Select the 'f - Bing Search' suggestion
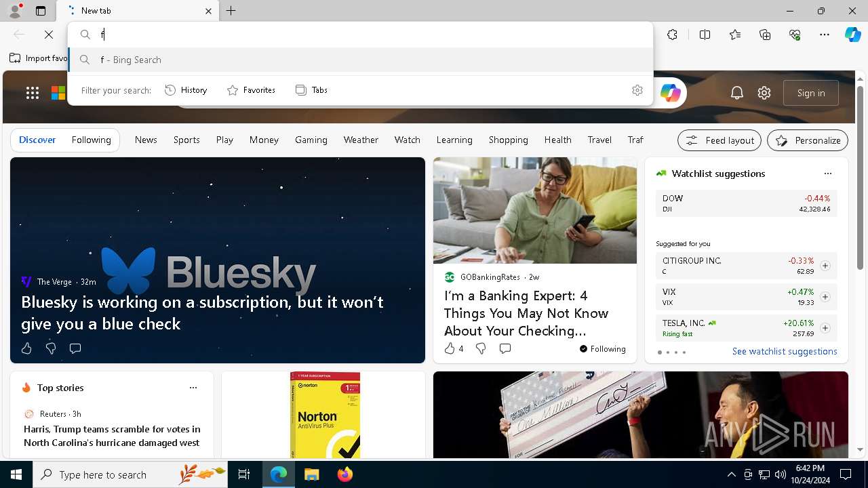The width and height of the screenshot is (868, 488). point(361,60)
